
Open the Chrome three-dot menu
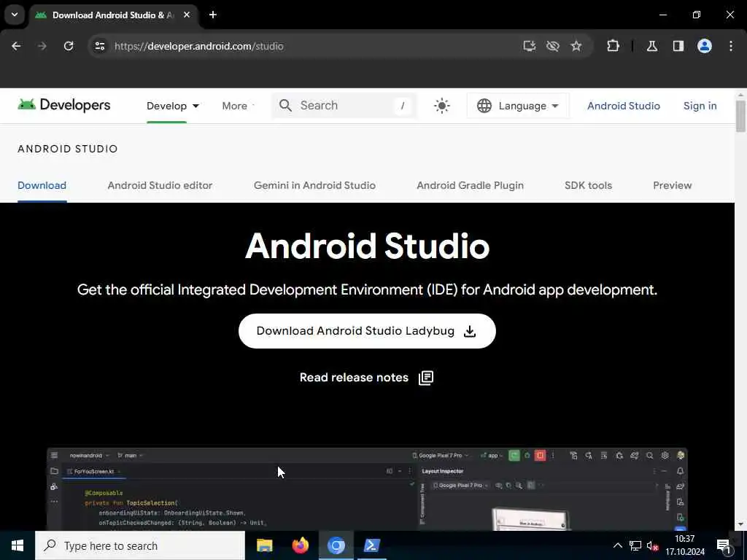[731, 46]
